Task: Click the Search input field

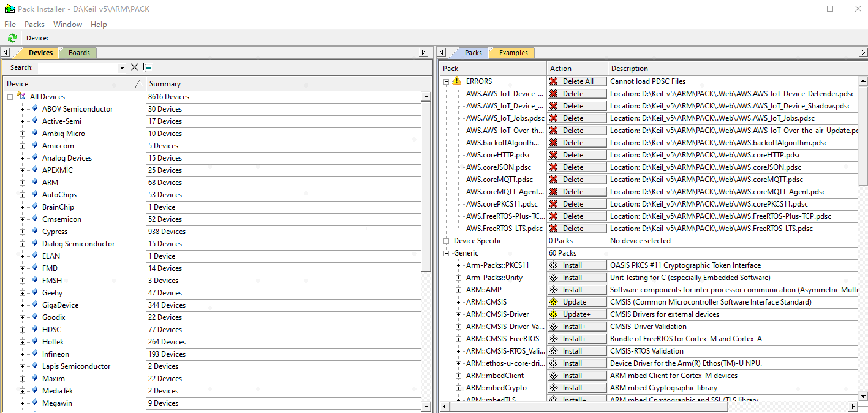Action: [x=78, y=68]
